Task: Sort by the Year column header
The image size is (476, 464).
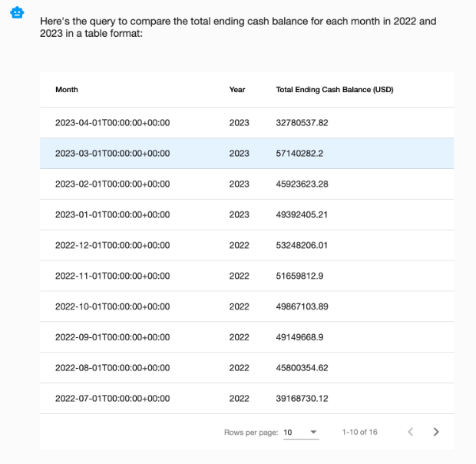Action: (237, 90)
